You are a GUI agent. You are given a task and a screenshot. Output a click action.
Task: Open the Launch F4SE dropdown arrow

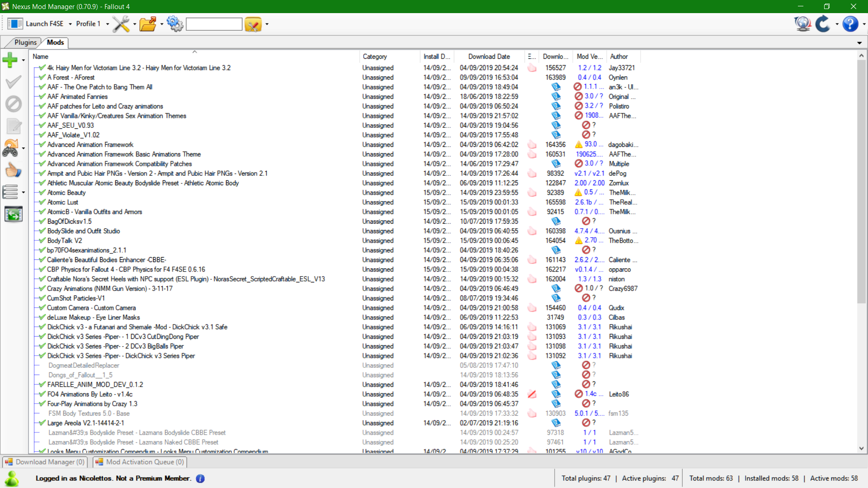click(70, 24)
